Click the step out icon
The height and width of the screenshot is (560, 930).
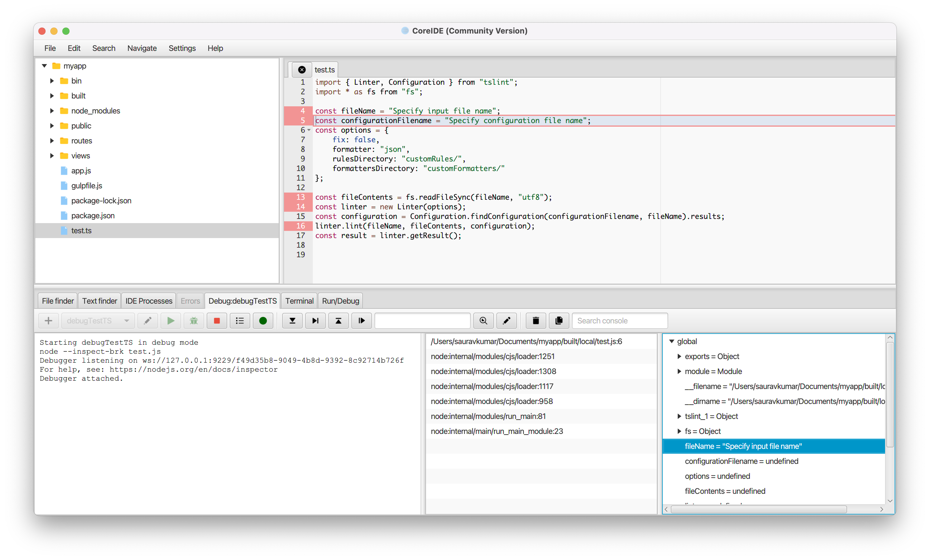pyautogui.click(x=339, y=321)
